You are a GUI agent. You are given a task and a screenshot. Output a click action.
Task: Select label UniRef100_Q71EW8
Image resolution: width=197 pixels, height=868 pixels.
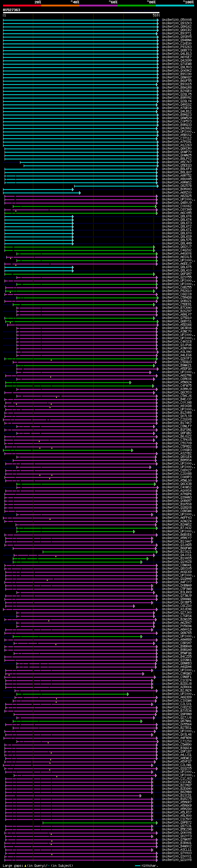click(x=177, y=64)
